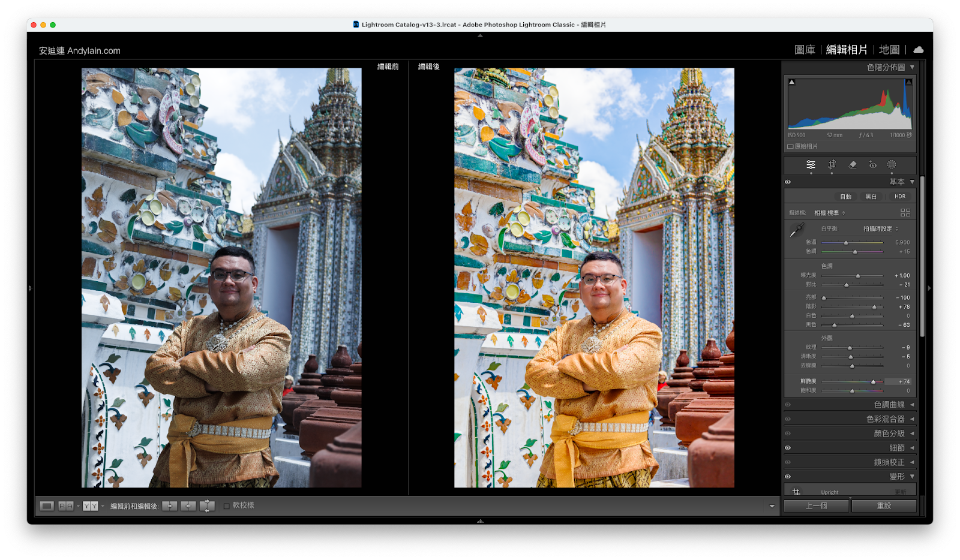Switch to the 地圖 module
Screen dimensions: 960x560
click(889, 50)
